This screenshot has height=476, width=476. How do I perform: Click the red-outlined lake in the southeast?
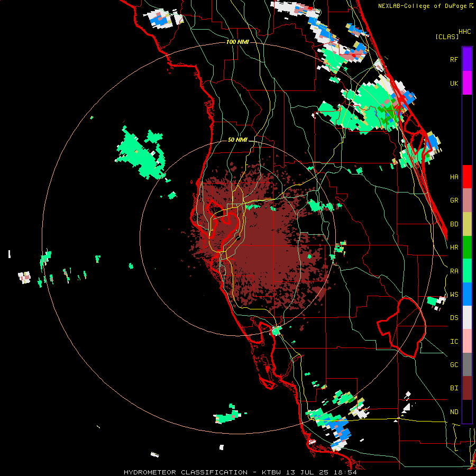[401, 327]
